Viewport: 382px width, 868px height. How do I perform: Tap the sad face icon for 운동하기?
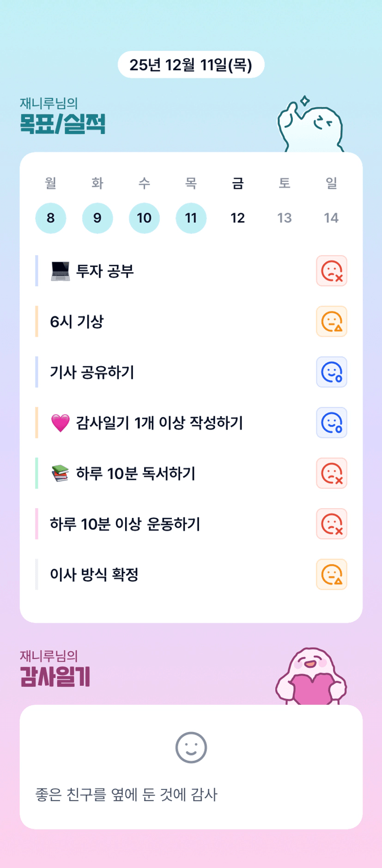(x=331, y=524)
